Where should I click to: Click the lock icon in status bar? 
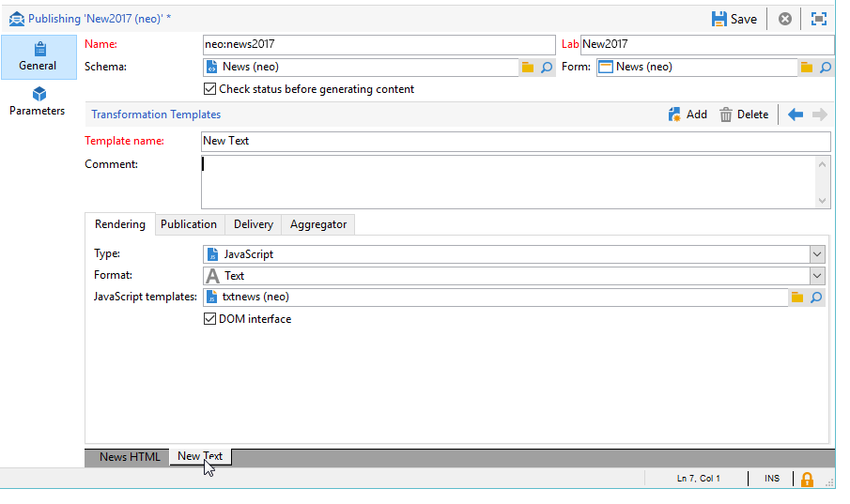click(807, 479)
